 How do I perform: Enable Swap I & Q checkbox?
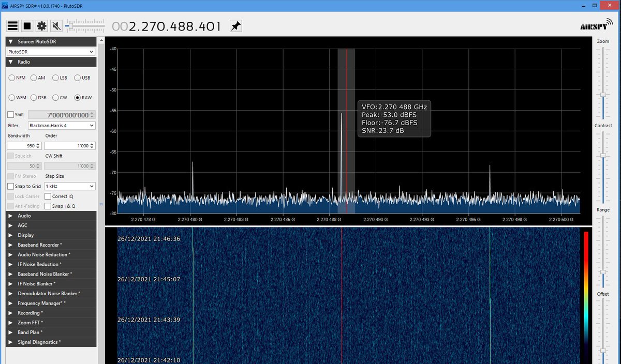48,206
